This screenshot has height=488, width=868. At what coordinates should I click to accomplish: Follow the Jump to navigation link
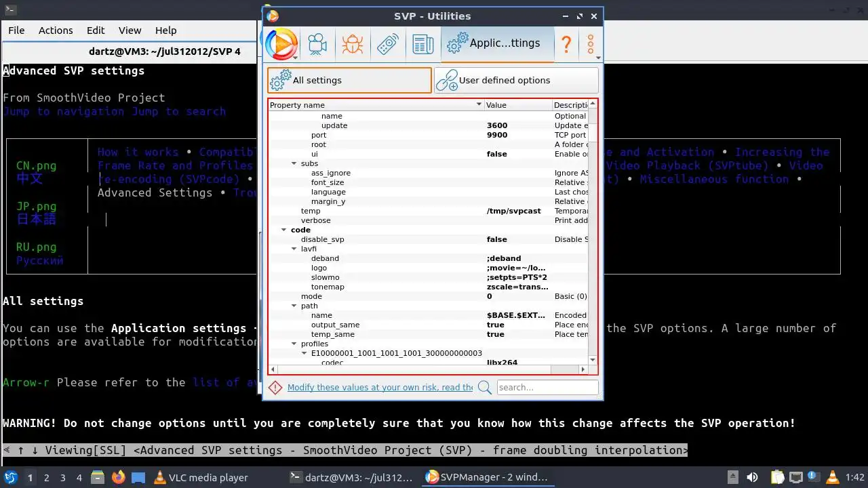pyautogui.click(x=64, y=111)
